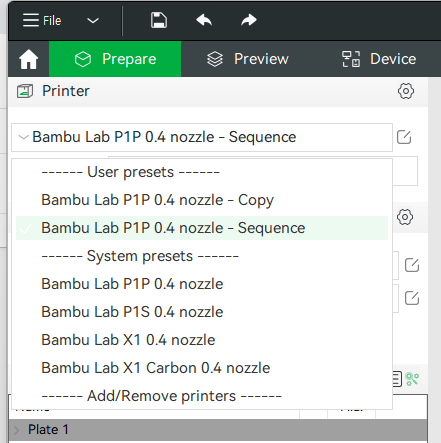441x443 pixels.
Task: Switch to the Prepare tab
Action: click(115, 59)
